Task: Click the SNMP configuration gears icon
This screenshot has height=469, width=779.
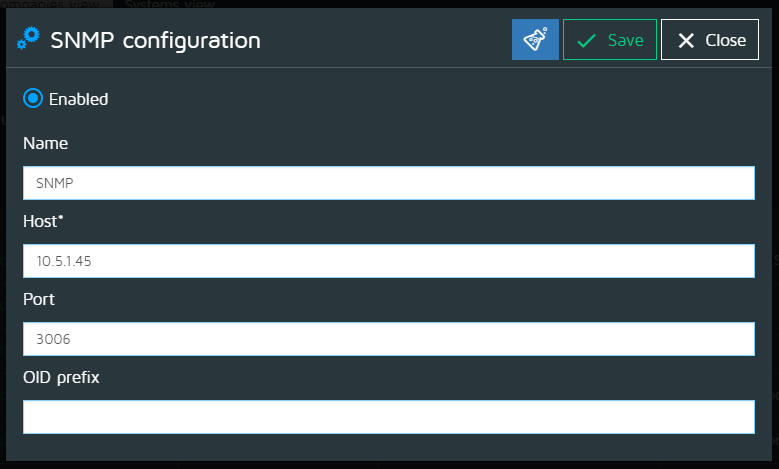Action: tap(29, 40)
